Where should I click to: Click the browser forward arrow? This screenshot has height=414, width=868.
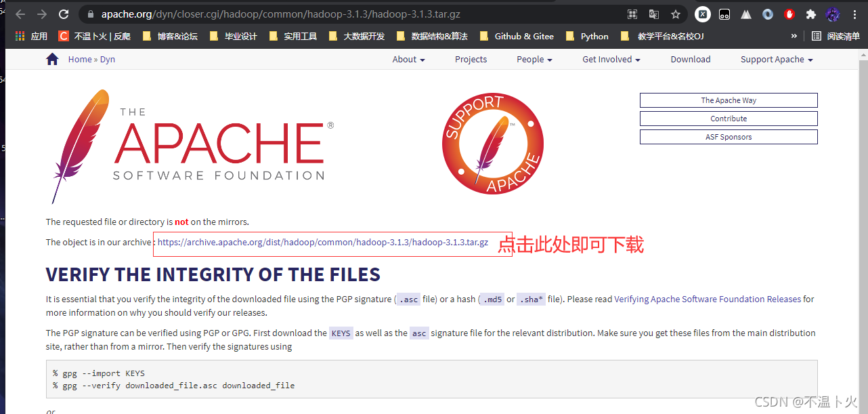click(42, 14)
